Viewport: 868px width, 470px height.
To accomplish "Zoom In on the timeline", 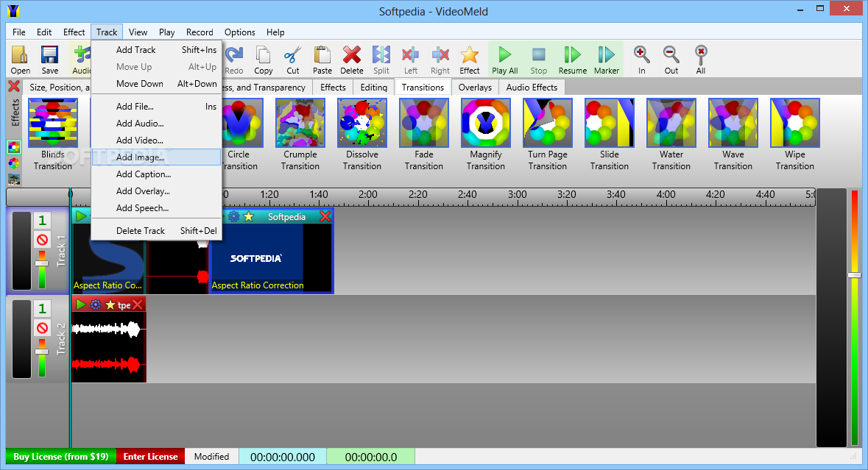I will (641, 60).
